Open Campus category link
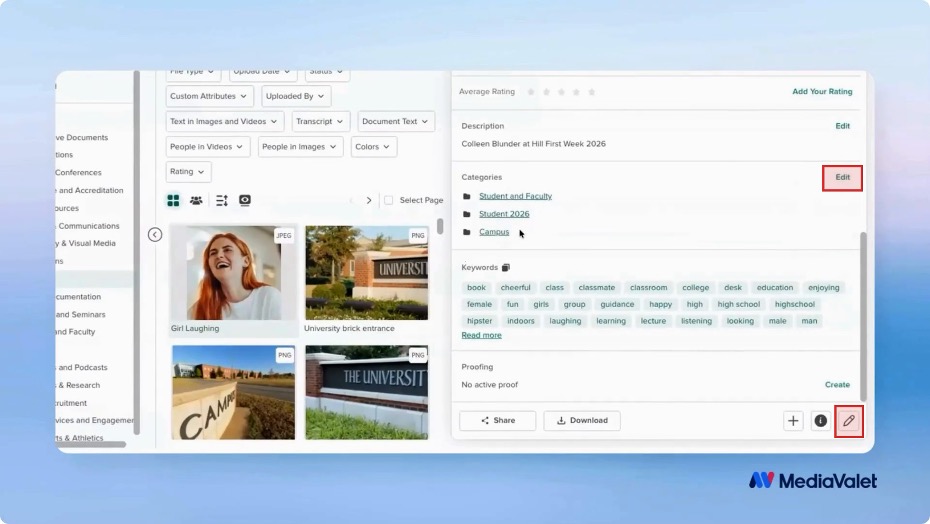Viewport: 930px width, 524px height. click(494, 232)
